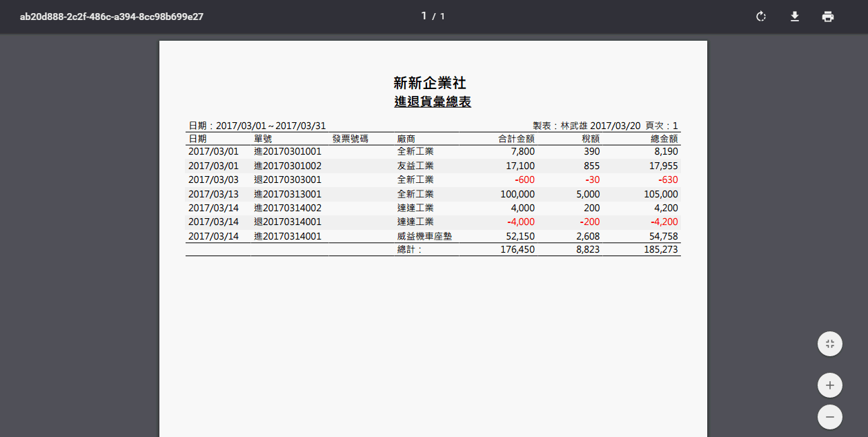The image size is (868, 437).
Task: Click the red total -630
Action: pyautogui.click(x=668, y=179)
